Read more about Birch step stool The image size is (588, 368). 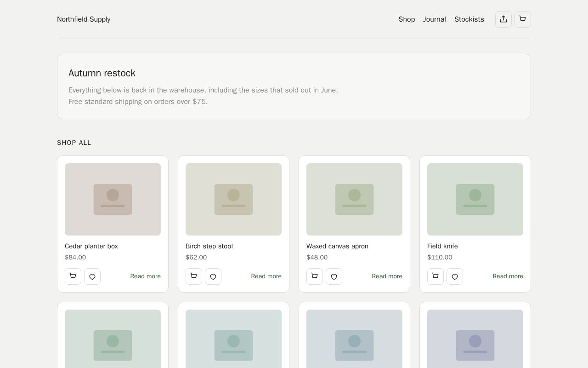(266, 276)
